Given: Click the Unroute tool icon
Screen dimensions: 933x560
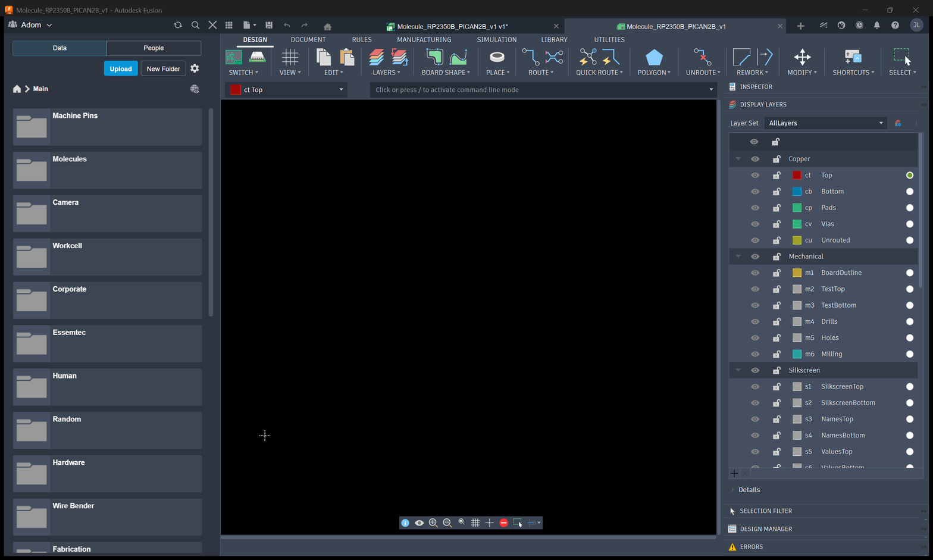Looking at the screenshot, I should click(x=703, y=57).
